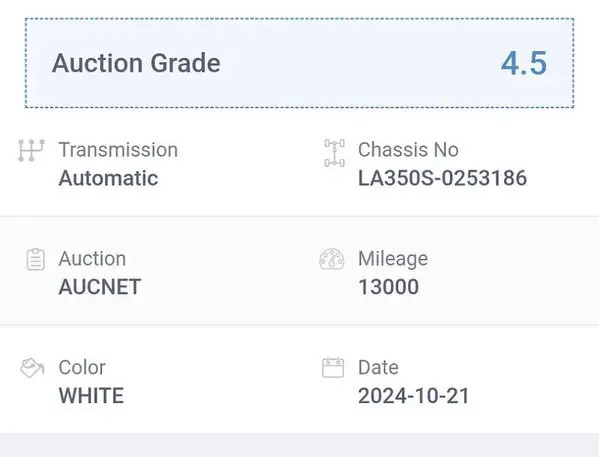Screen dimensions: 599x457
Task: Click the transmission gear-shift icon
Action: [x=31, y=150]
